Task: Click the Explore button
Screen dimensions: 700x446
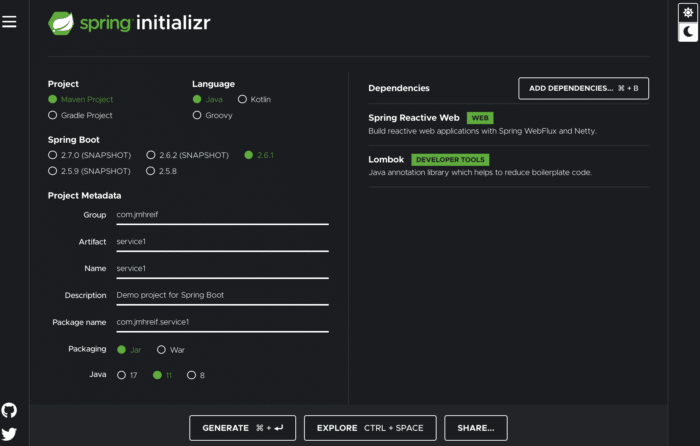Action: [370, 428]
